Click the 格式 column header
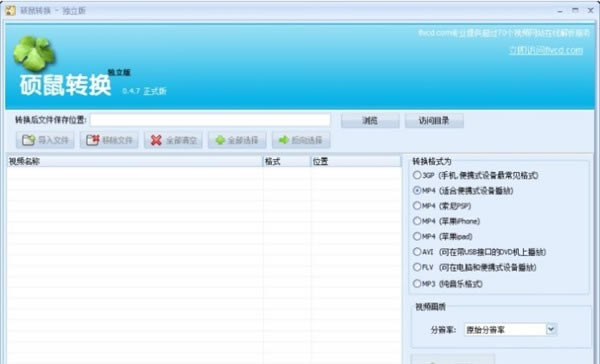The image size is (600, 364). [286, 162]
